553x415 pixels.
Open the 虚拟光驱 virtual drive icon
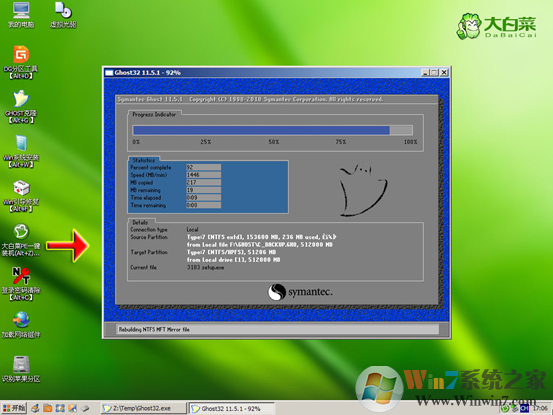coord(63,15)
